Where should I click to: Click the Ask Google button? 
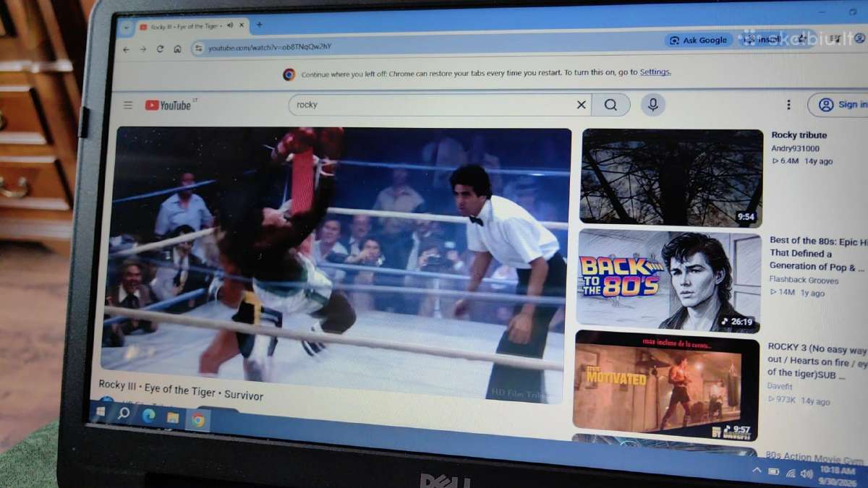click(699, 40)
